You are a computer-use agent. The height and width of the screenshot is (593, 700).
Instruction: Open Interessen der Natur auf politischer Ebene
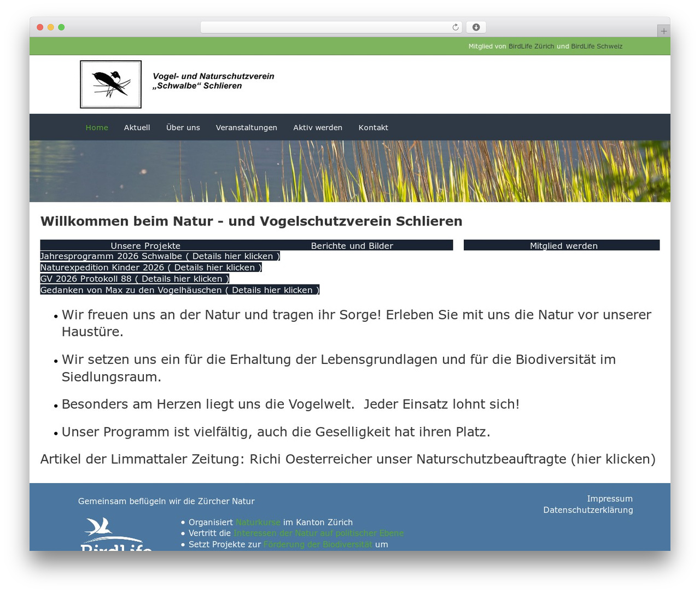click(x=319, y=533)
